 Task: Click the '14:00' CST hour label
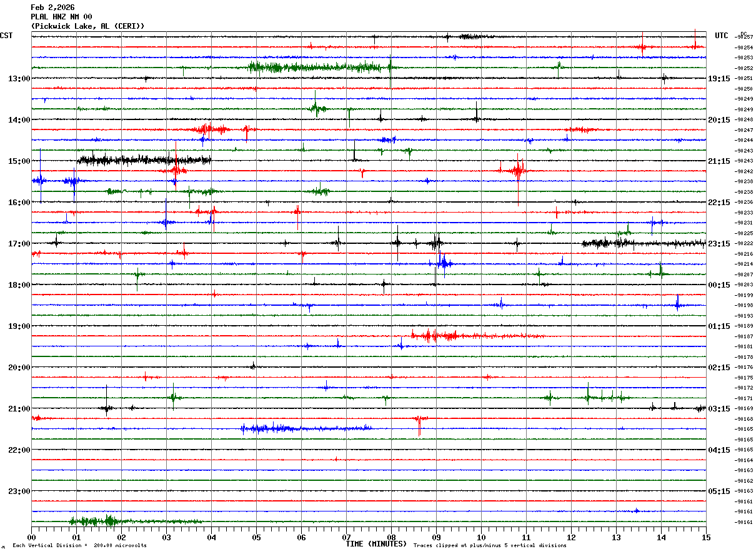point(19,120)
